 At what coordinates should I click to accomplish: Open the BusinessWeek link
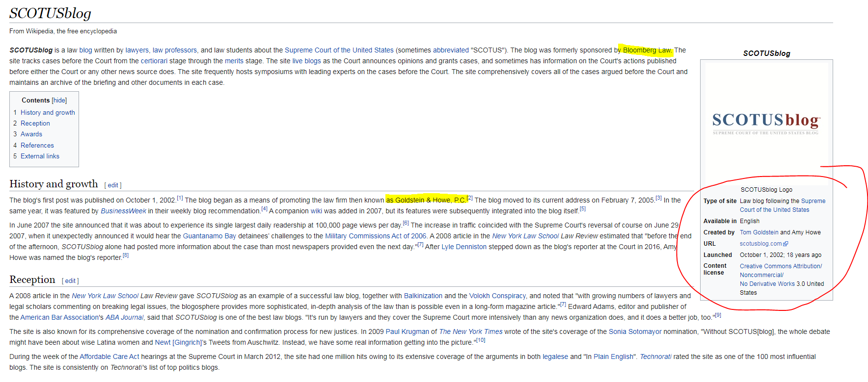tap(123, 211)
